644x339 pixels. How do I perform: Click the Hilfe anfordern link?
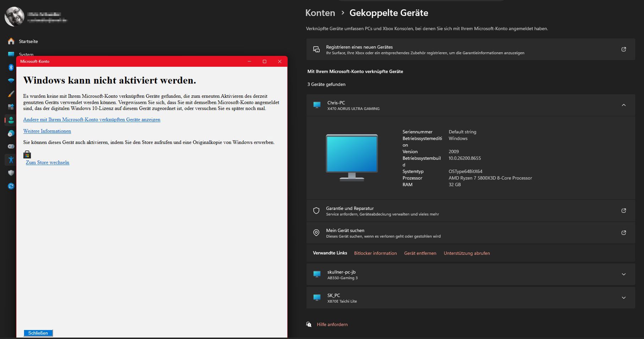point(332,324)
